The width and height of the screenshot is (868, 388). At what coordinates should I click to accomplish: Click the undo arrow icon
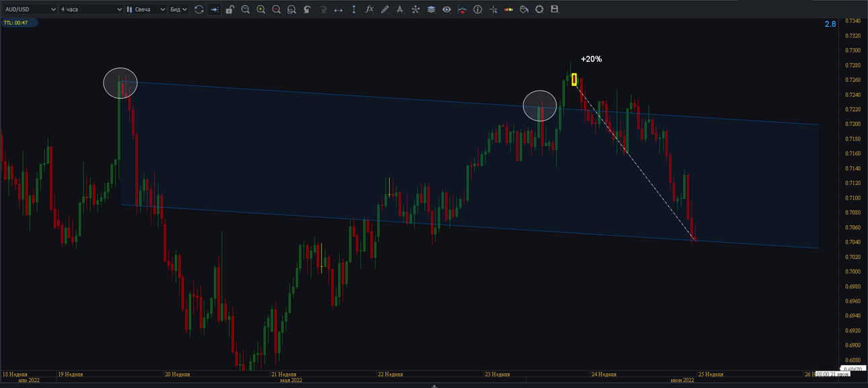pyautogui.click(x=307, y=9)
